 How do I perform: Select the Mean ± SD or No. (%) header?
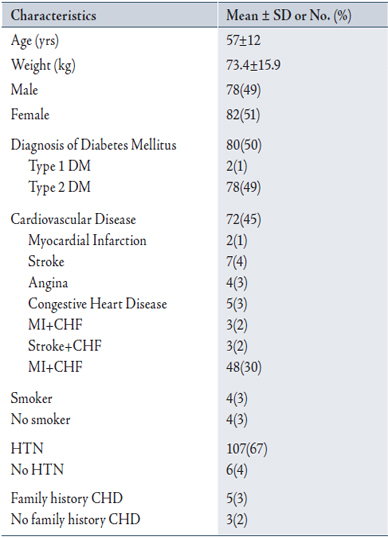(x=289, y=15)
